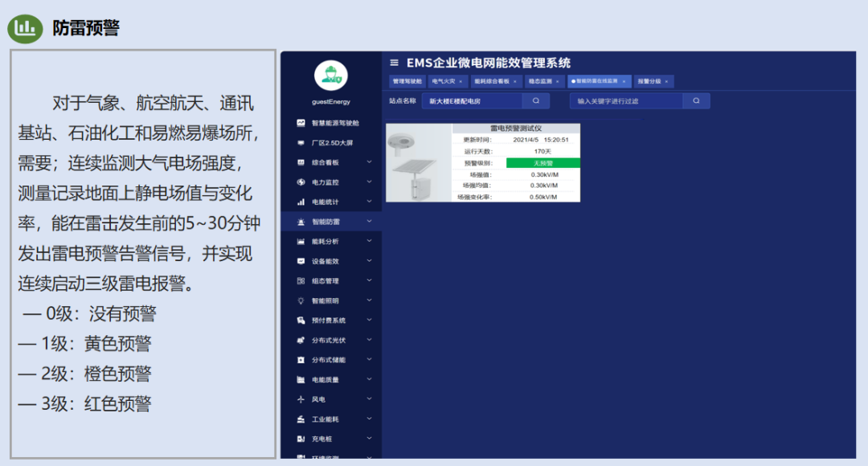Click the 风电 wind turbine icon
The image size is (868, 466).
(x=301, y=399)
